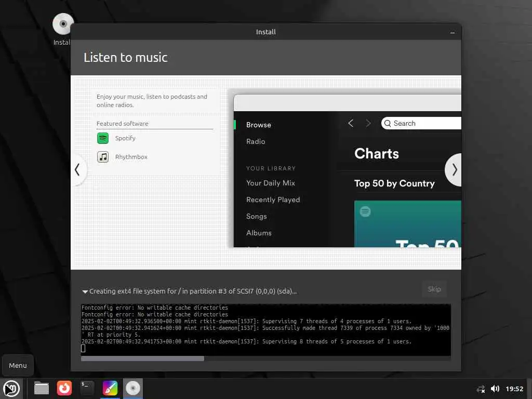Click the back chevron in Spotify preview
Viewport: 532px width, 399px height.
(351, 123)
